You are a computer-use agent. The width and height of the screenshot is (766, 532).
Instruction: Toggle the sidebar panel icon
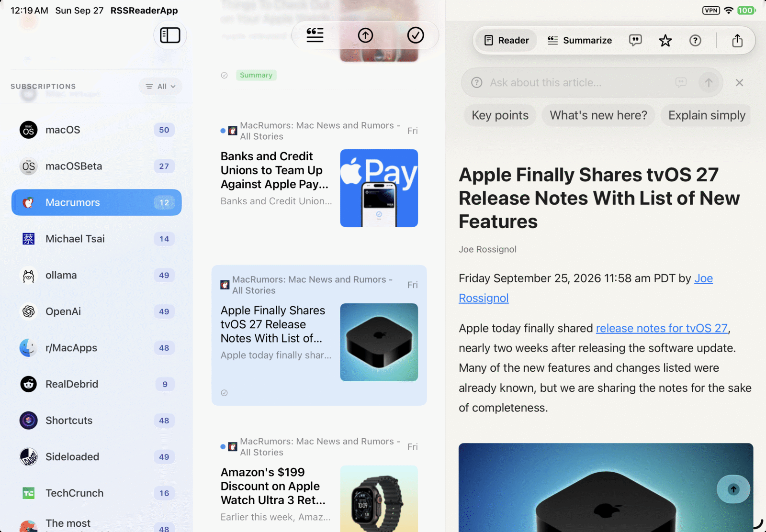pyautogui.click(x=170, y=35)
